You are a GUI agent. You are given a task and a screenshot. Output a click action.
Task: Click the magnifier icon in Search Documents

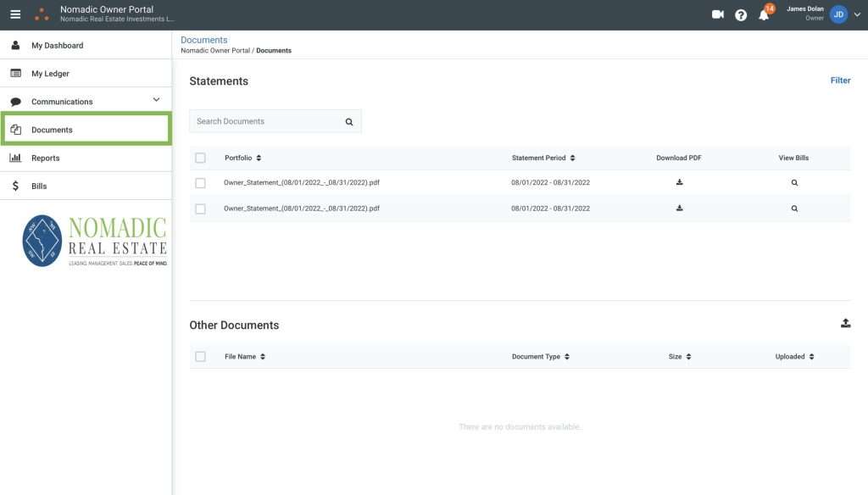point(349,122)
